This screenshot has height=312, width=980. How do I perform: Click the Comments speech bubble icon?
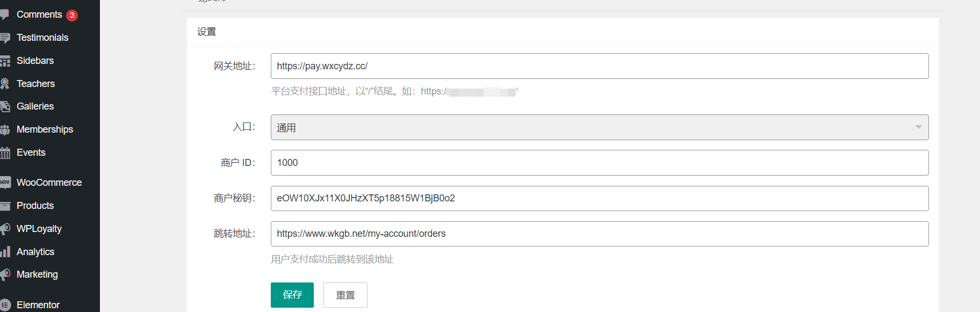(5, 14)
